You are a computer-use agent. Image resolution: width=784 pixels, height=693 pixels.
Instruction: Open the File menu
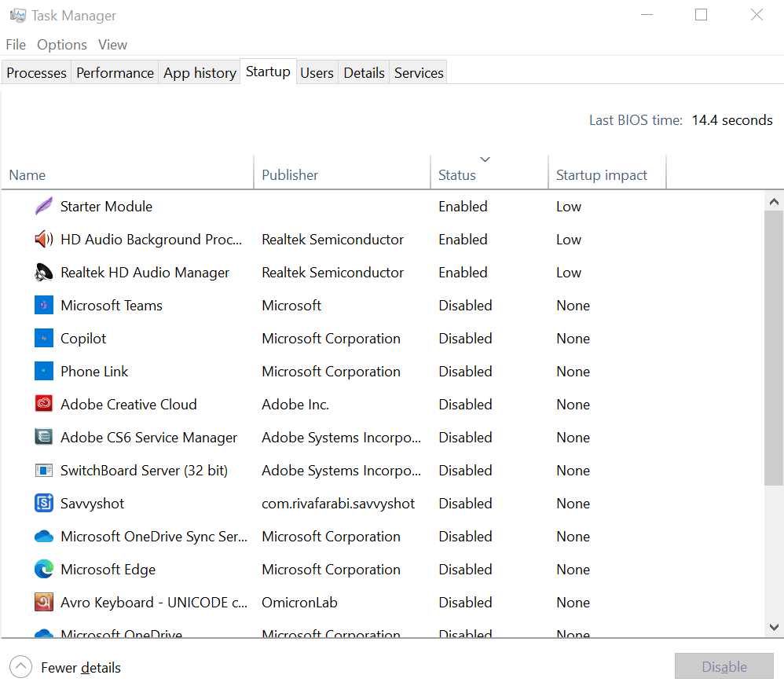pos(16,45)
